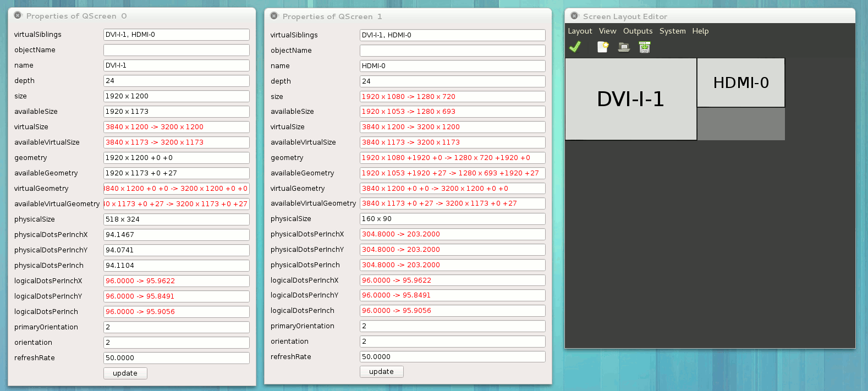Select the DVI-I-1 monitor in the layout

click(630, 99)
